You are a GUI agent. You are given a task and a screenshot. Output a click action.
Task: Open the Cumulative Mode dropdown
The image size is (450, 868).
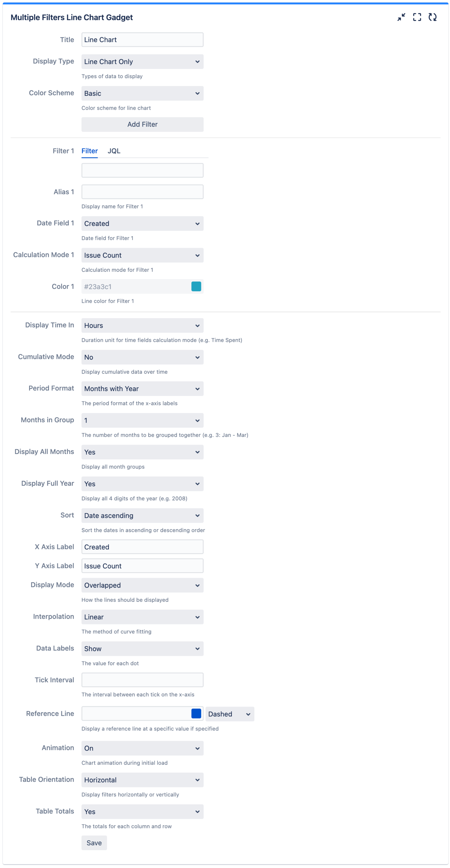point(142,357)
